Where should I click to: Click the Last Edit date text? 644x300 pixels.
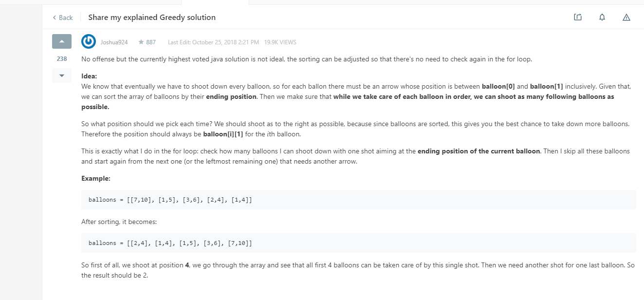click(213, 42)
